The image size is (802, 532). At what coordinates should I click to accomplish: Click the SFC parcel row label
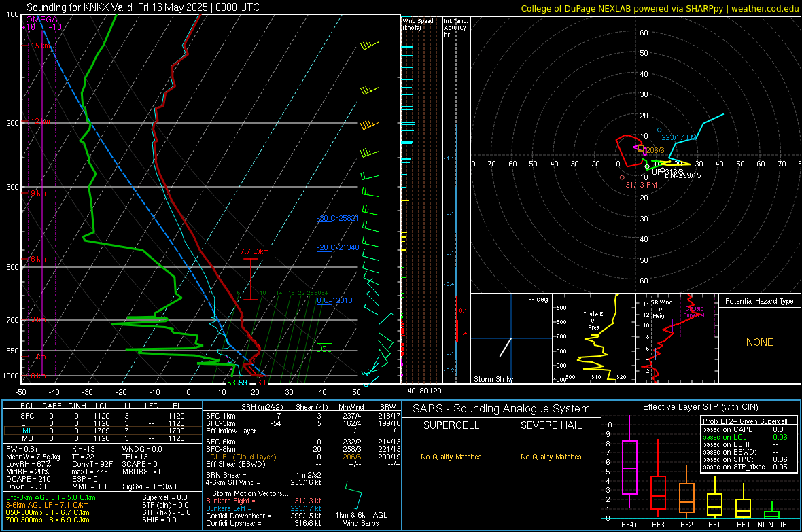pyautogui.click(x=27, y=416)
